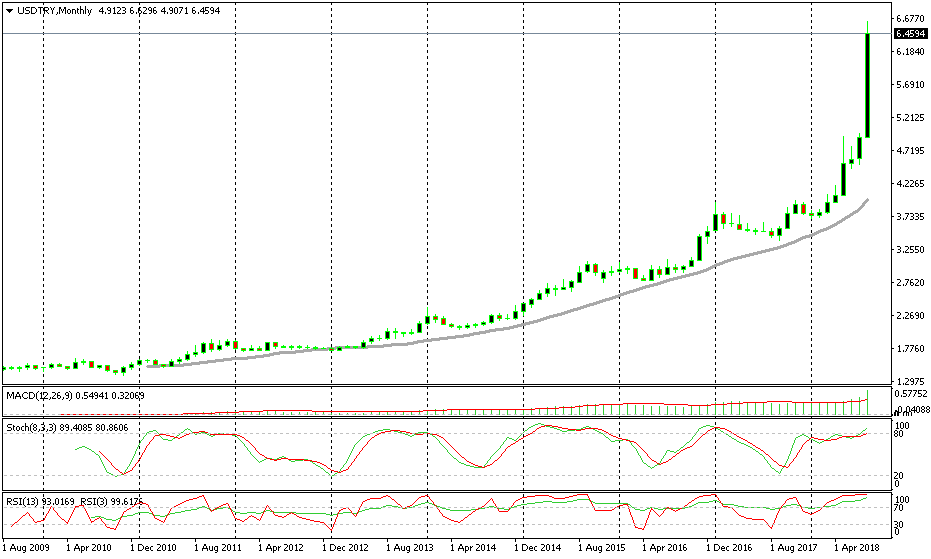Click the 1 Dec 2010 date label
Image resolution: width=931 pixels, height=559 pixels.
click(x=153, y=547)
